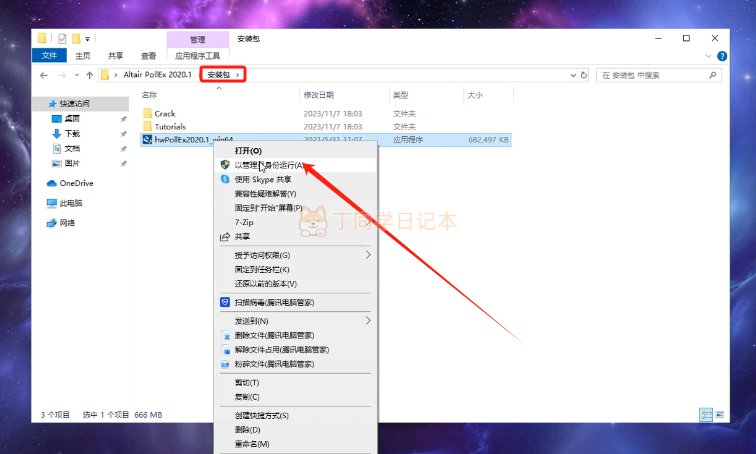Switch to the 共享 ribbon tab
This screenshot has height=454, width=756.
pos(116,56)
